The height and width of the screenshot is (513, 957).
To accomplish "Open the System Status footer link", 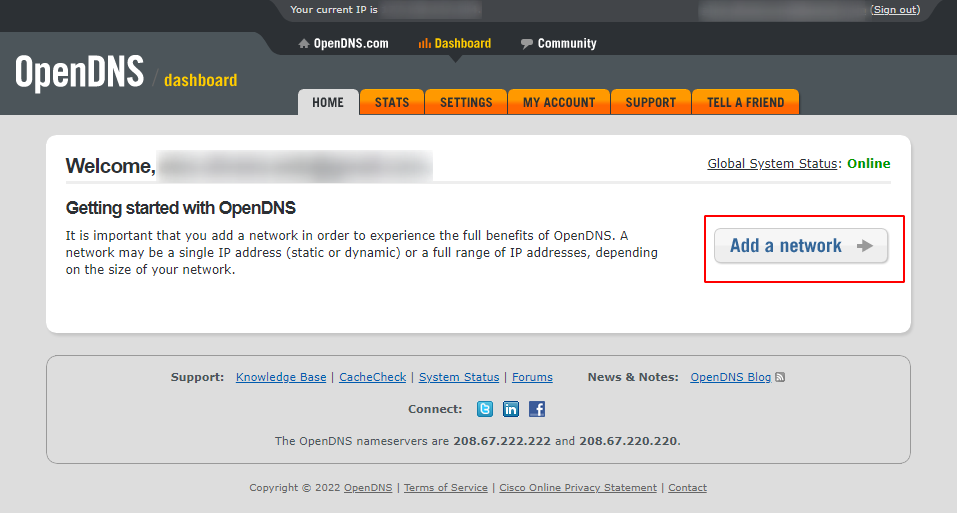I will [x=459, y=377].
